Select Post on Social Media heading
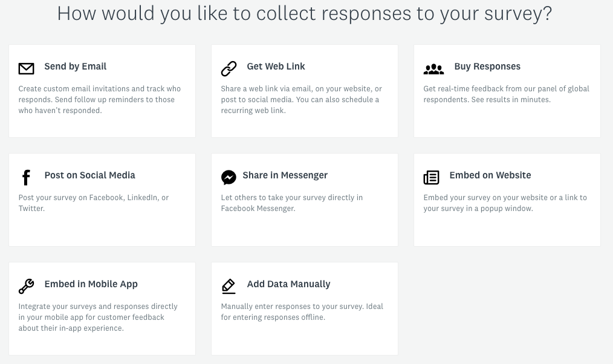Image resolution: width=613 pixels, height=364 pixels. click(x=90, y=175)
